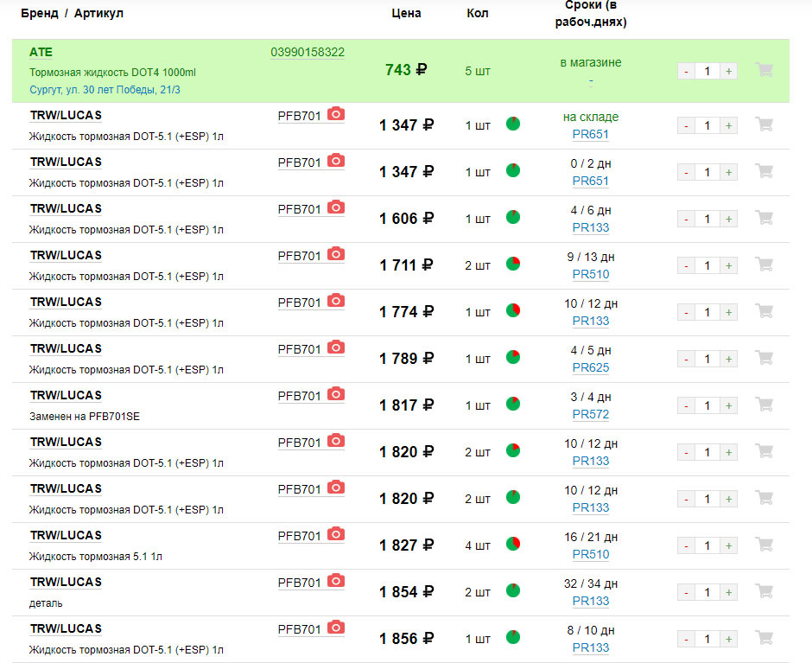Open camera icon in the 1 854 ₽ row
The width and height of the screenshot is (812, 663).
point(336,581)
